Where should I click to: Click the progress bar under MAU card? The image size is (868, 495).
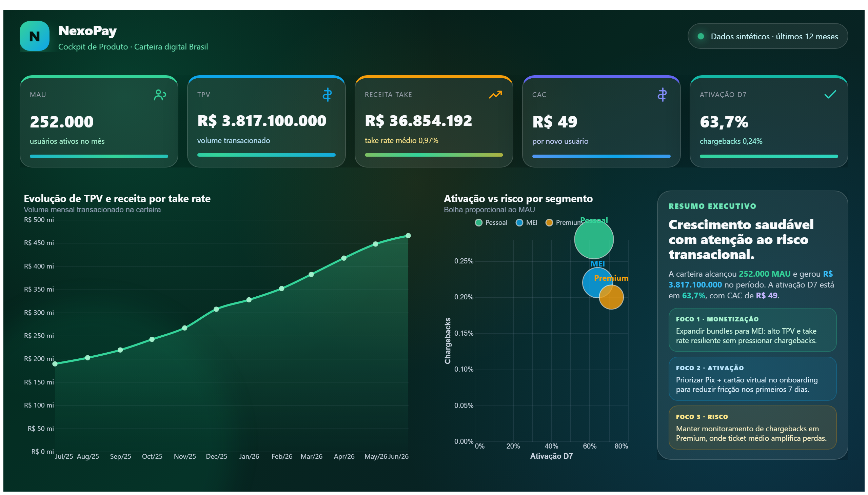pyautogui.click(x=99, y=156)
